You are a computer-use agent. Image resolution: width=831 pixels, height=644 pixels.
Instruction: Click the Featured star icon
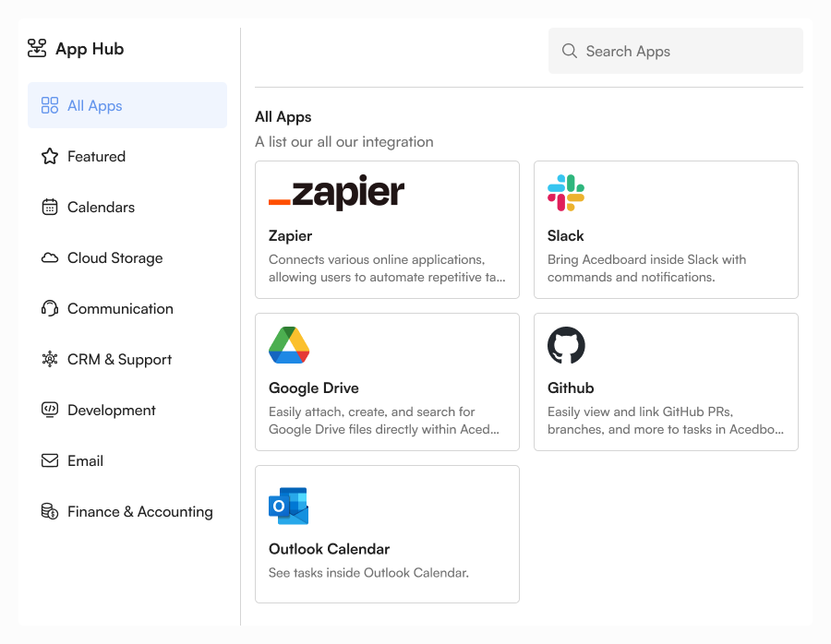[x=50, y=156]
